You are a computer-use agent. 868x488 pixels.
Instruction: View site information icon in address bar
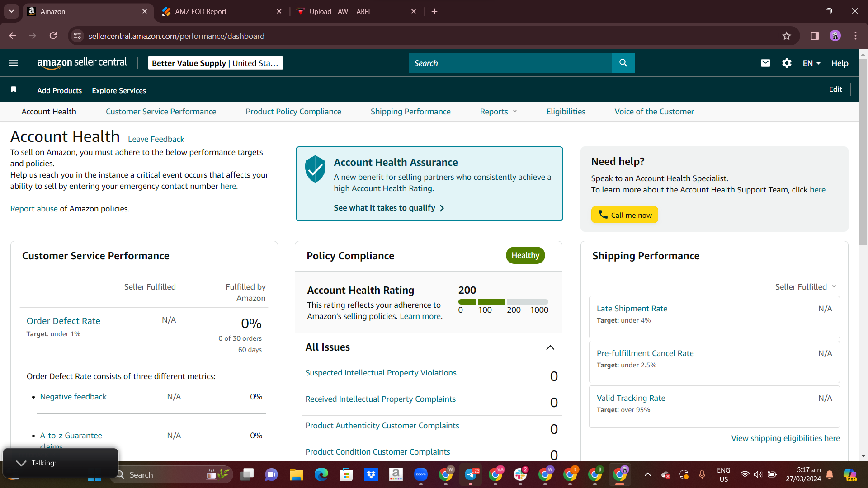[x=78, y=36]
